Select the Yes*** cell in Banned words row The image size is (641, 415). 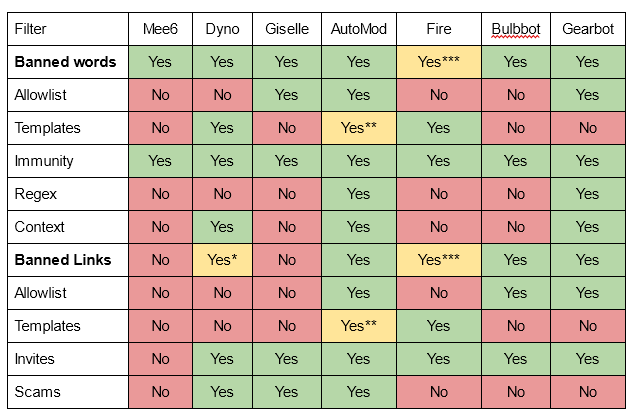click(438, 62)
